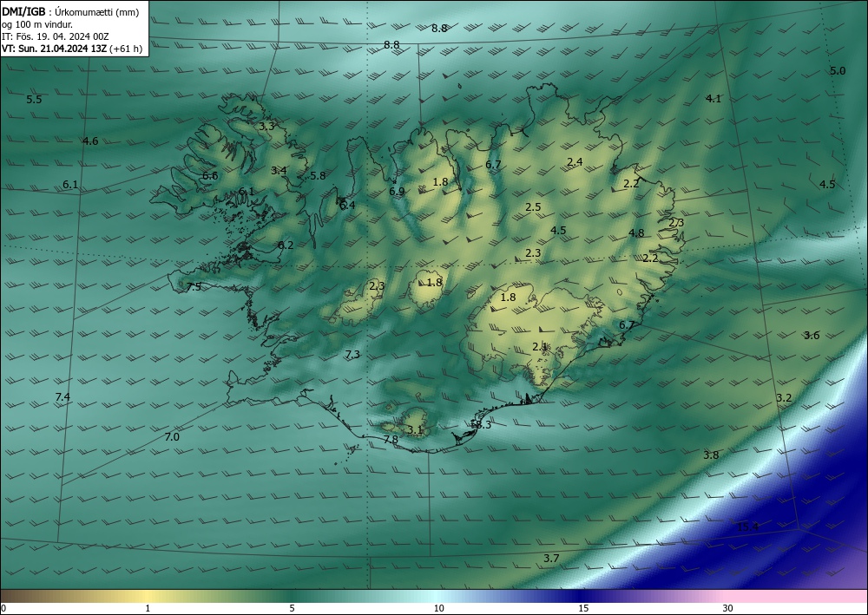
Task: Click the 0 label on the color scale
Action: coord(3,609)
